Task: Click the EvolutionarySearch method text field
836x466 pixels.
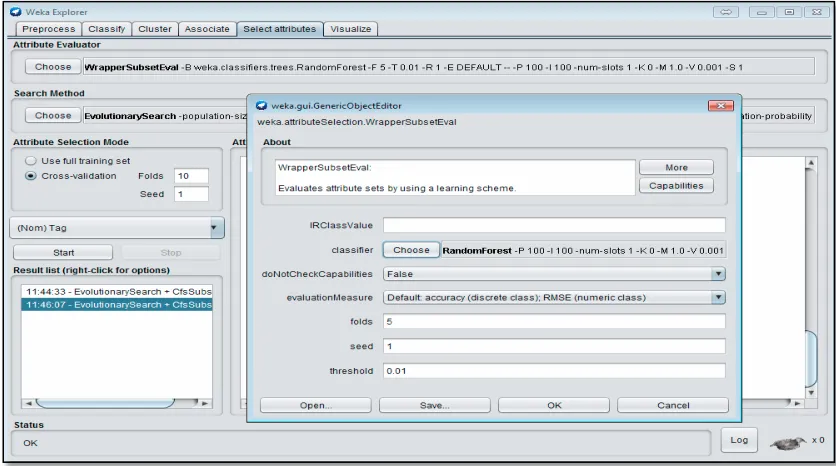Action: coord(165,116)
